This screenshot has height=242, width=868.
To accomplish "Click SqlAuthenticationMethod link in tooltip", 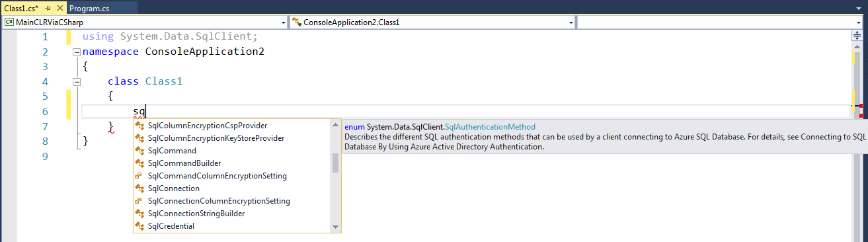I will [x=490, y=126].
